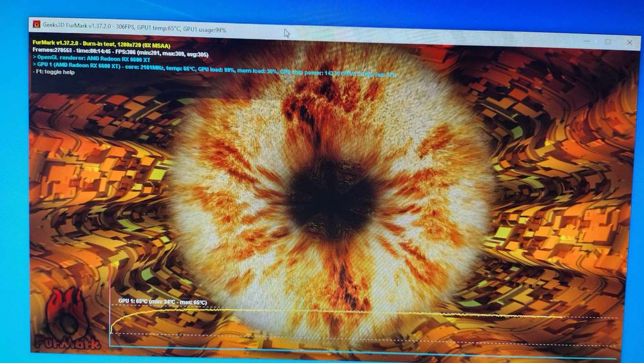The image size is (644, 363).
Task: Click the FurMark flame logo in the corner
Action: tap(68, 319)
